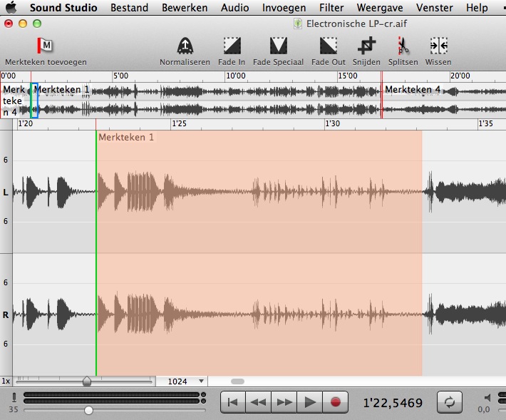Screen dimensions: 506x420
Task: Jump to start with the rewind-to-beginning button
Action: click(232, 402)
